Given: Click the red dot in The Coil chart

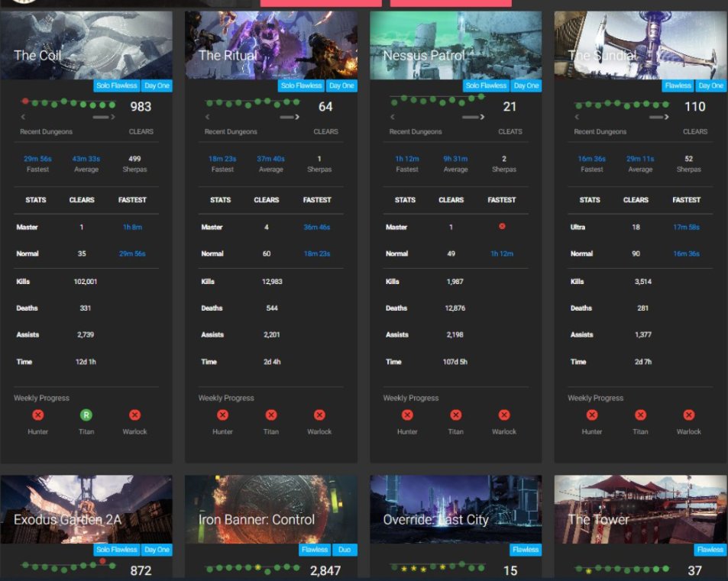Looking at the screenshot, I should [x=25, y=102].
